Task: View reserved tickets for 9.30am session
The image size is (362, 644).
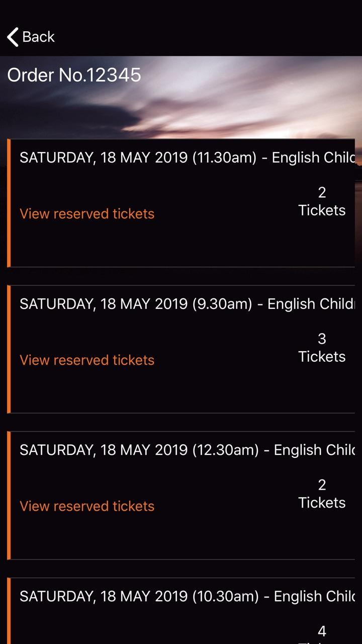Action: (x=87, y=360)
